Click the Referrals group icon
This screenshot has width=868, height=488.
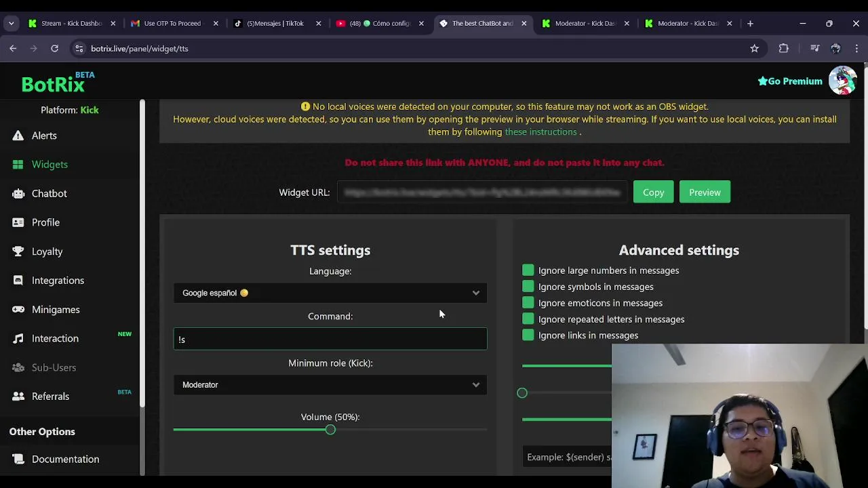point(18,396)
